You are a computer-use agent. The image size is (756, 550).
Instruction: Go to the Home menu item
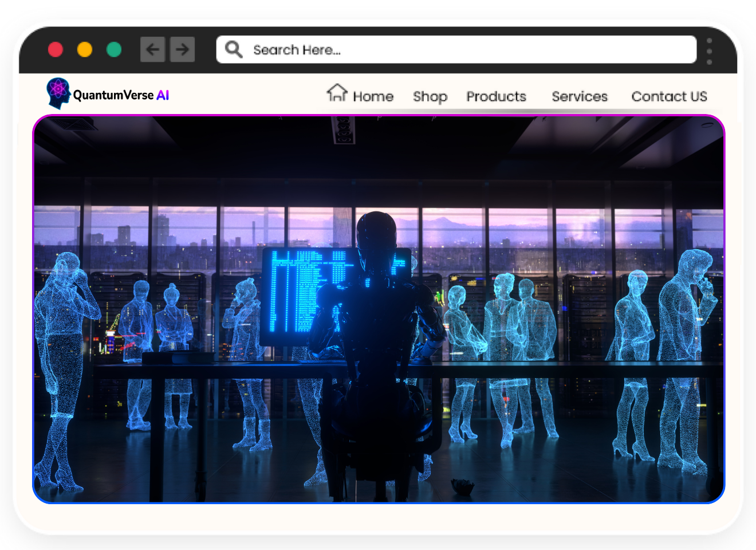(373, 96)
